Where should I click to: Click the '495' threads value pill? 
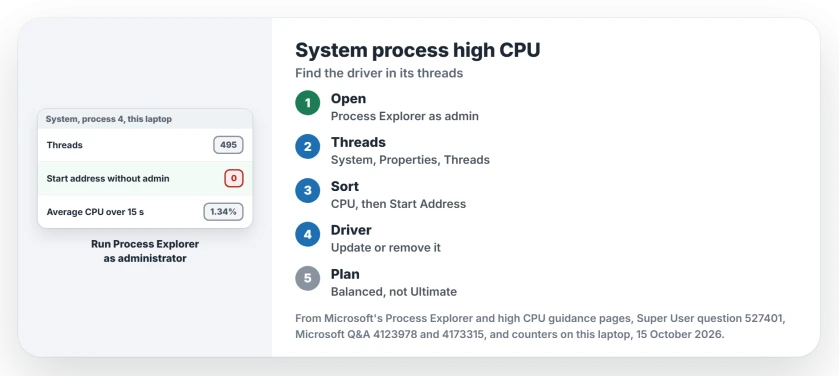point(228,145)
